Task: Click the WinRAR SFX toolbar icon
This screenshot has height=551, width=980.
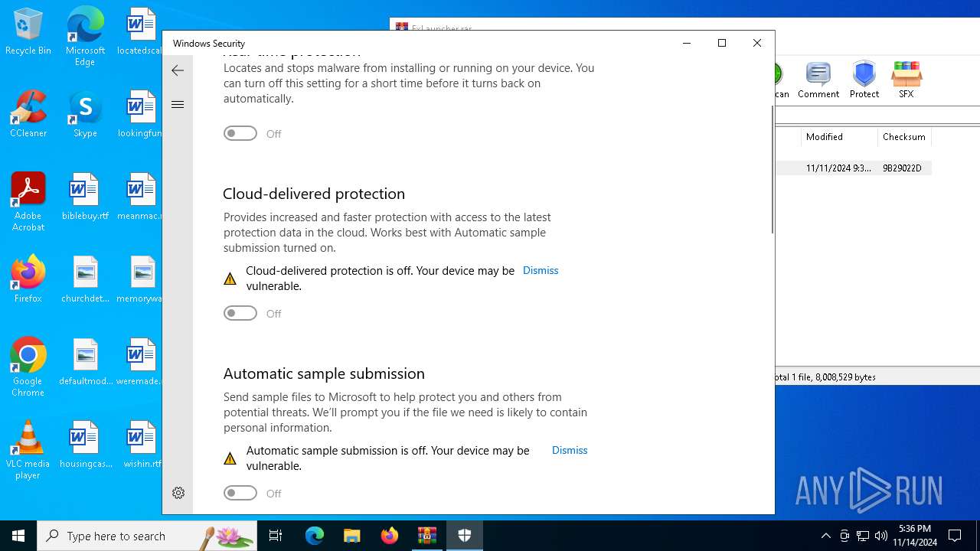Action: click(906, 80)
